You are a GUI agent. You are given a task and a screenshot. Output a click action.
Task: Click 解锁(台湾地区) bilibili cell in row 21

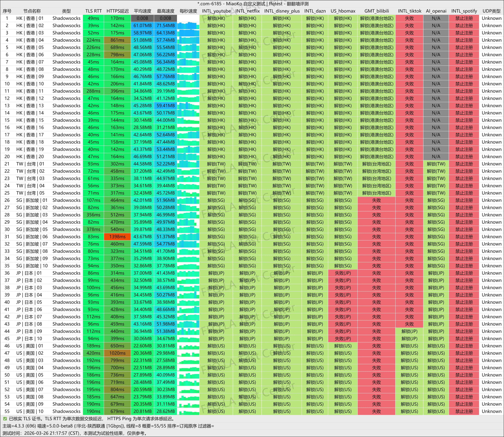tap(376, 164)
